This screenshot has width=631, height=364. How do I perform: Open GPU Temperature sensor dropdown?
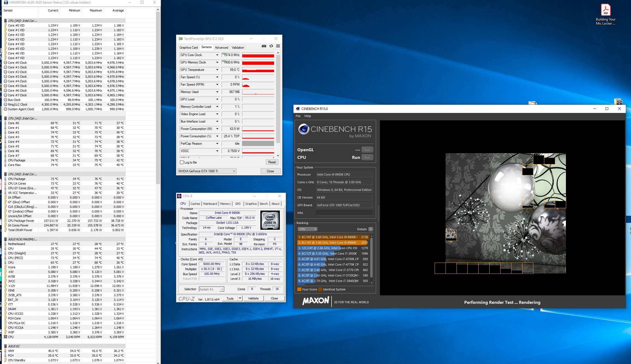(217, 70)
